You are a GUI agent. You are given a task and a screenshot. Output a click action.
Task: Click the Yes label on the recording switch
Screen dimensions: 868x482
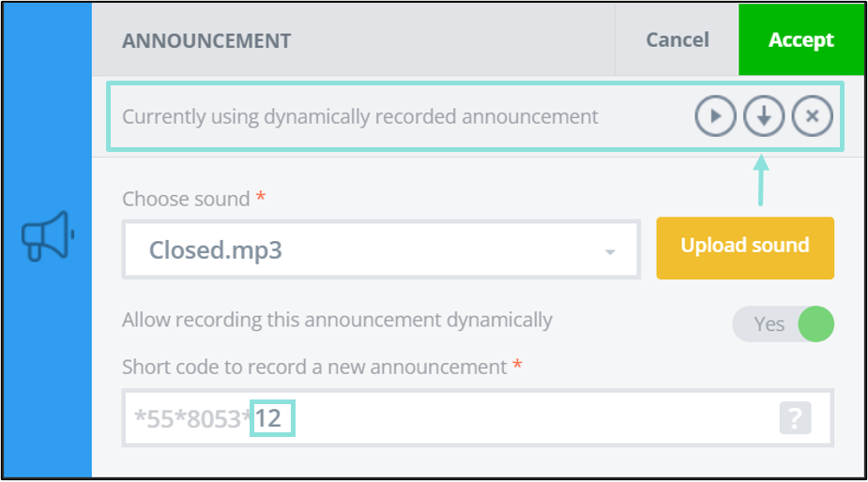pyautogui.click(x=769, y=324)
